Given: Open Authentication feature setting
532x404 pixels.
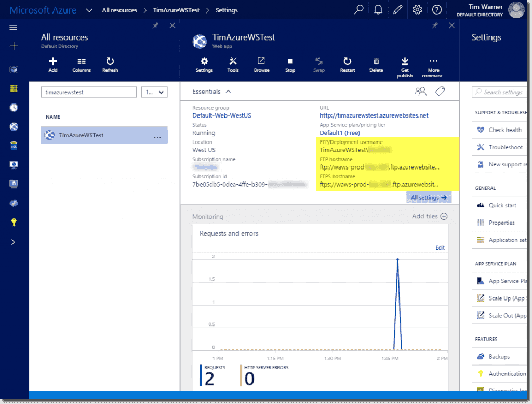Looking at the screenshot, I should 499,374.
